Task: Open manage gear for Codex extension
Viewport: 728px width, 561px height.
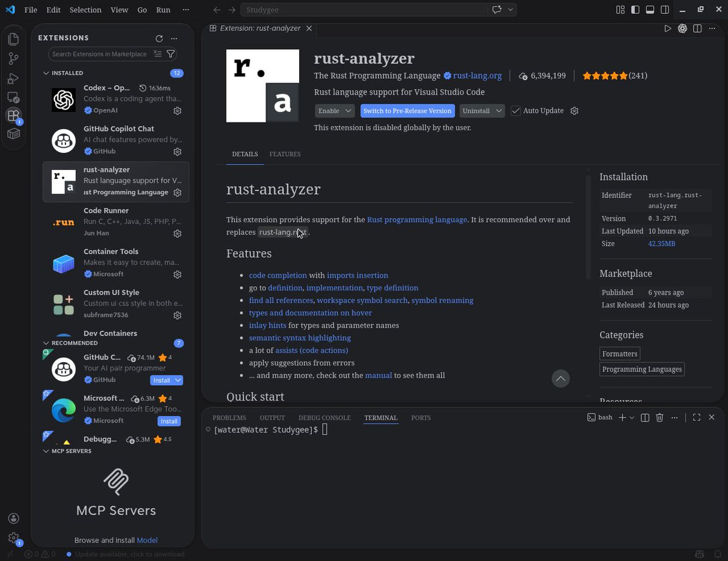Action: (x=178, y=111)
